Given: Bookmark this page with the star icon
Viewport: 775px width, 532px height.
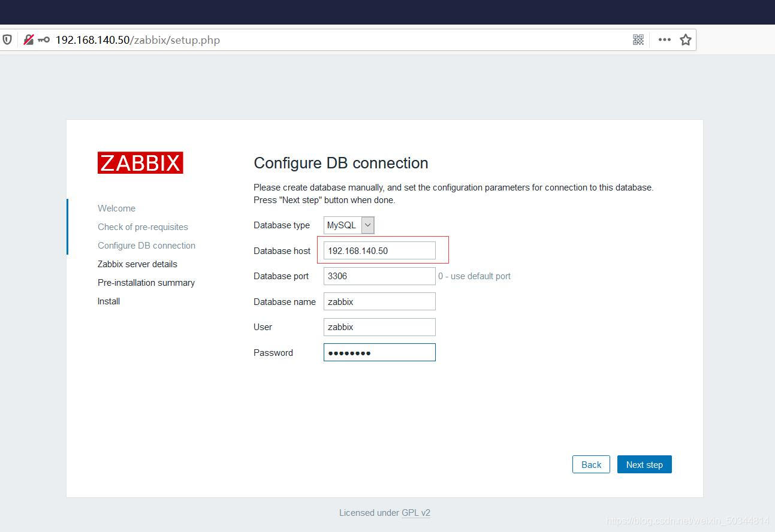Looking at the screenshot, I should pos(686,40).
